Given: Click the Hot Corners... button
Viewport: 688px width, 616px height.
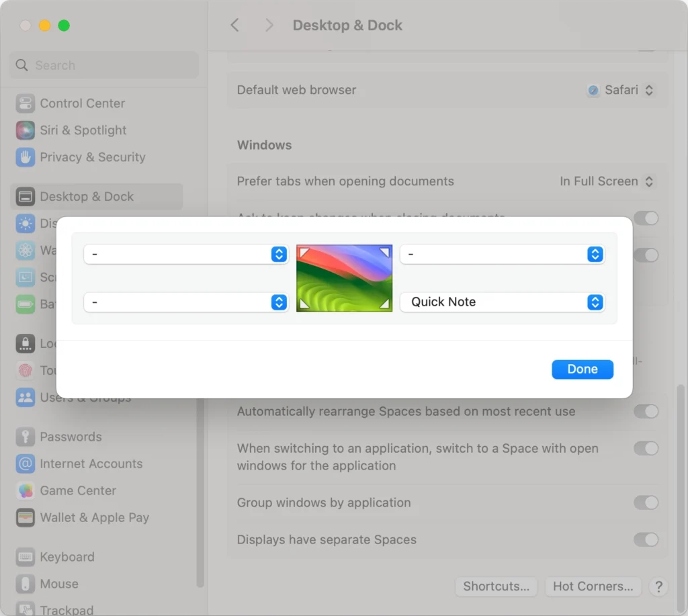Looking at the screenshot, I should (x=593, y=586).
